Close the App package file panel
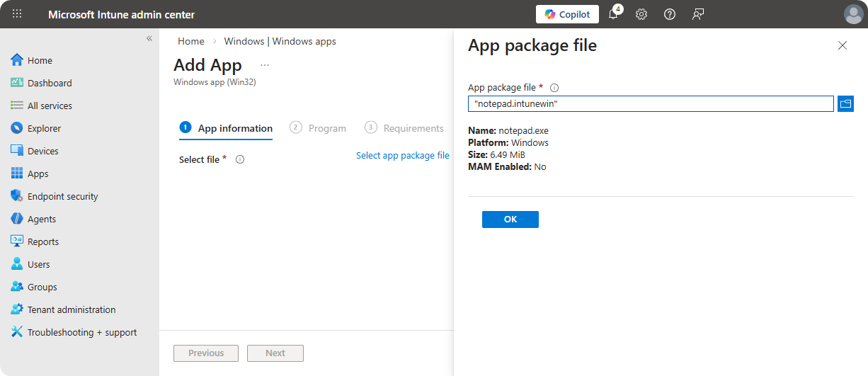Image resolution: width=868 pixels, height=376 pixels. (x=843, y=45)
